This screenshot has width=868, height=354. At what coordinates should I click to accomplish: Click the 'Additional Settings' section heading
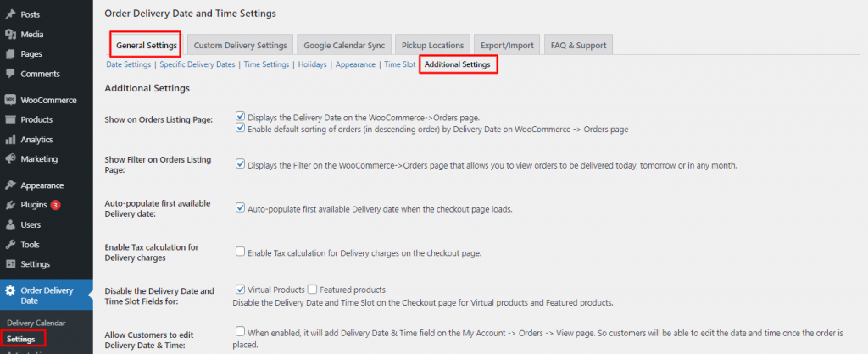point(147,88)
